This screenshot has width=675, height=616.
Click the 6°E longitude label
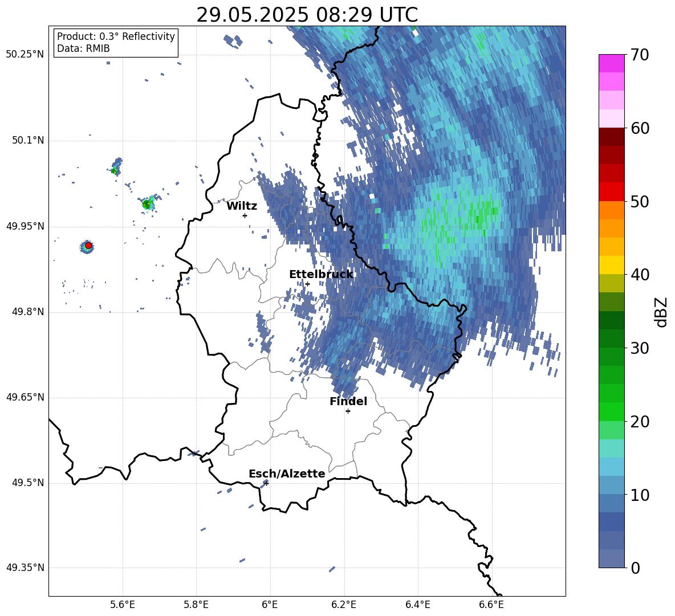pos(270,605)
